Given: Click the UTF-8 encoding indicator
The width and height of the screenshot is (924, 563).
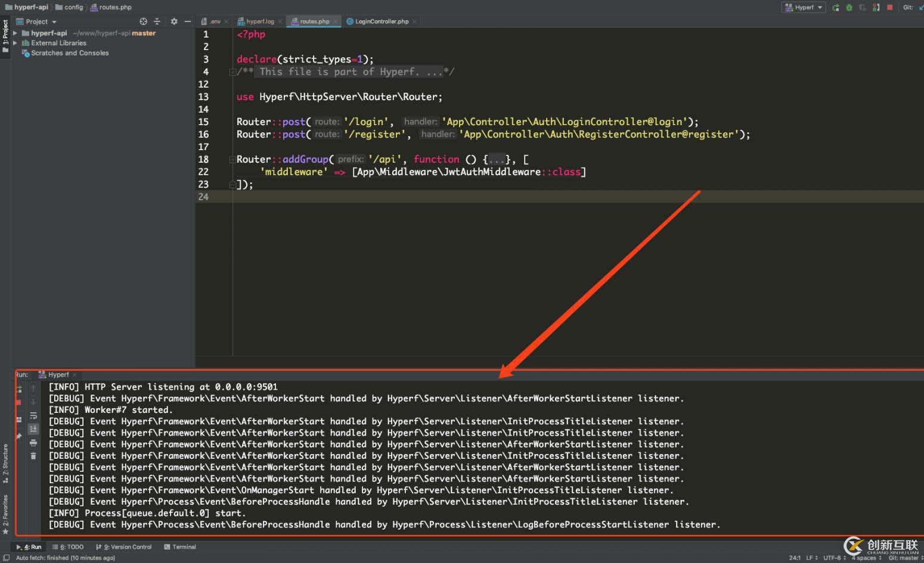Looking at the screenshot, I should click(835, 558).
